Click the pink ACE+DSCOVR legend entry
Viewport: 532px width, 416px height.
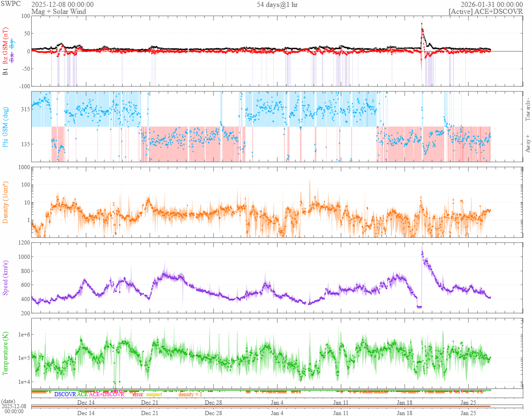[x=107, y=394]
